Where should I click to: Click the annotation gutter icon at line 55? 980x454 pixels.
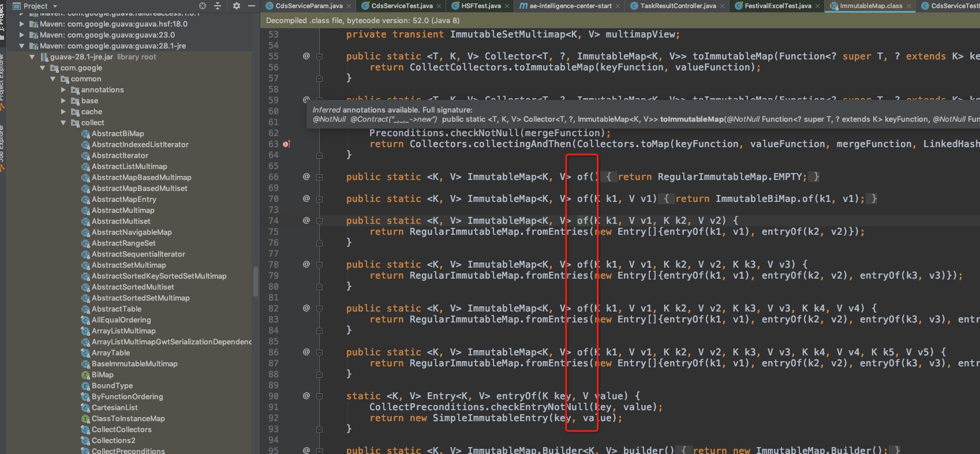306,56
